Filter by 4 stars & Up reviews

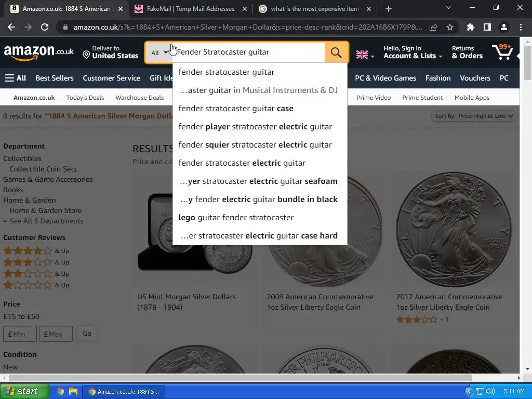tap(36, 251)
